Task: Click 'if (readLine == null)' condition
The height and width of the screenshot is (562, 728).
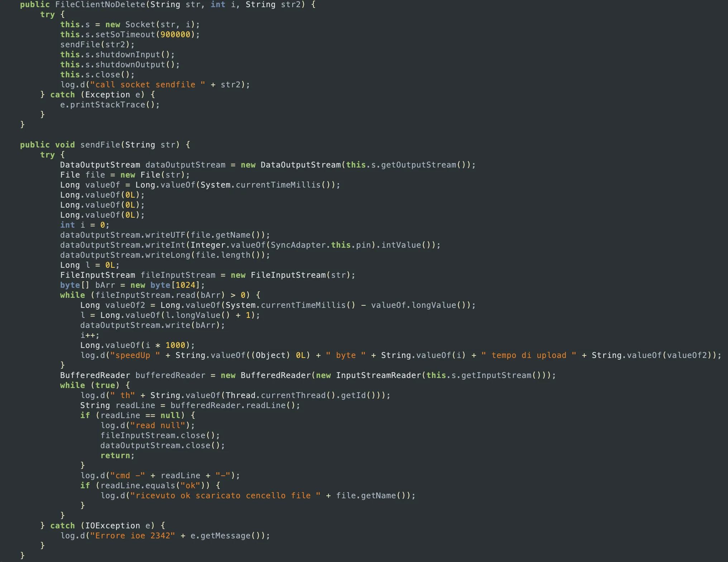Action: [x=133, y=416]
